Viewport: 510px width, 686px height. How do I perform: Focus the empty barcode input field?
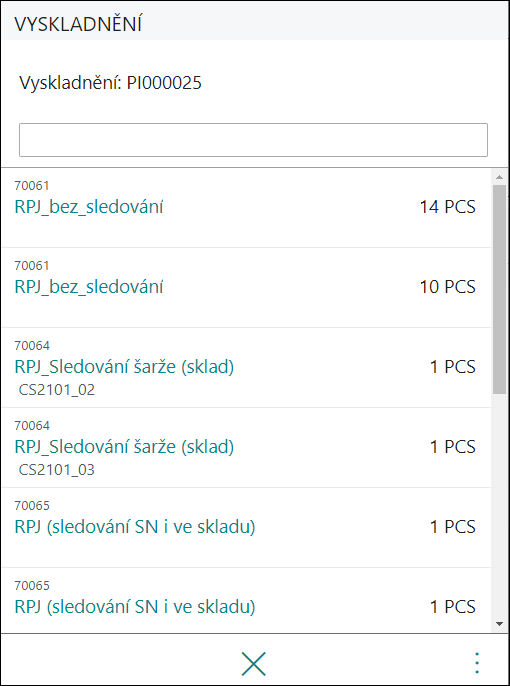[253, 140]
